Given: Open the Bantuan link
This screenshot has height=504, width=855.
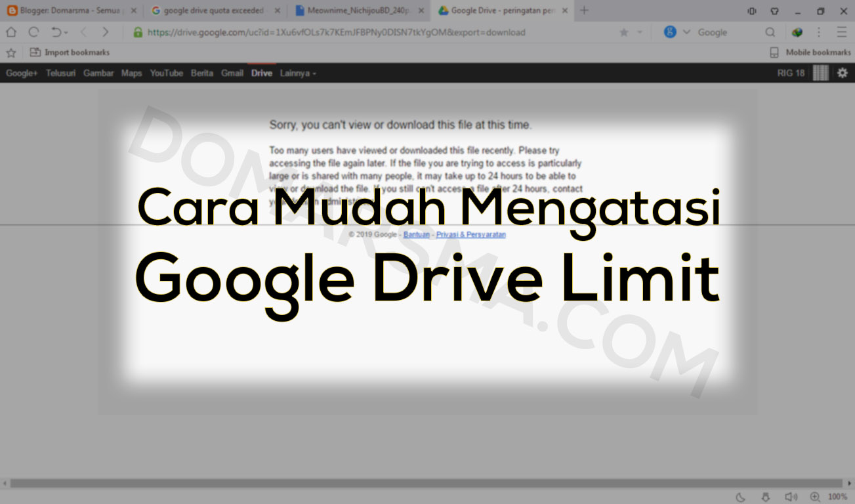Looking at the screenshot, I should pos(417,234).
